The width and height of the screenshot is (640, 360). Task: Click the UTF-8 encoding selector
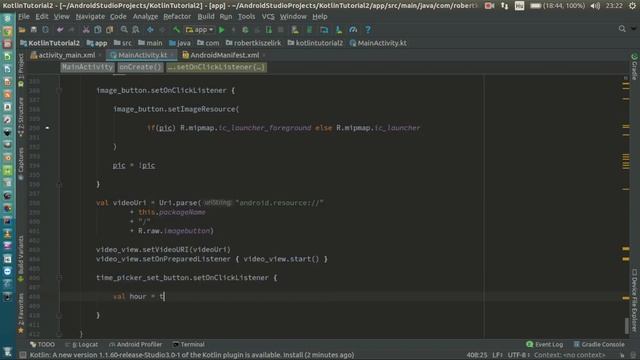[518, 355]
